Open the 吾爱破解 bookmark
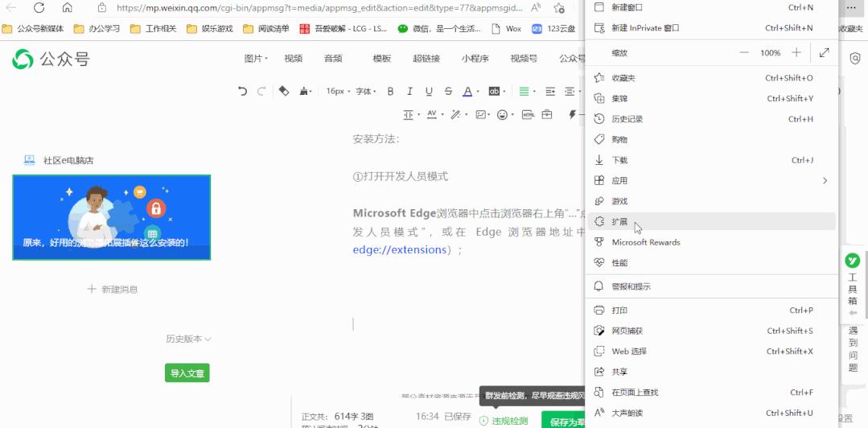This screenshot has height=428, width=868. coord(343,29)
